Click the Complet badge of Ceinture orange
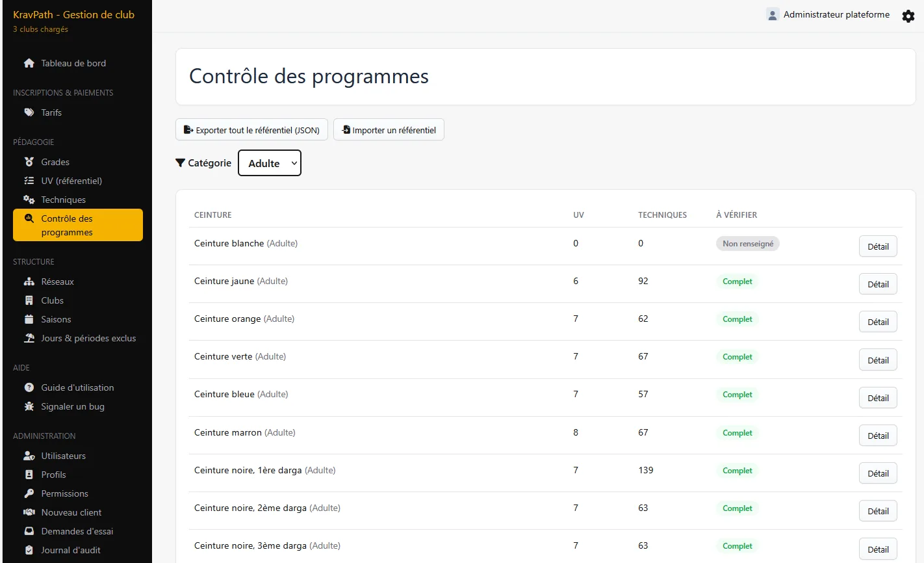Image resolution: width=924 pixels, height=563 pixels. 738,319
